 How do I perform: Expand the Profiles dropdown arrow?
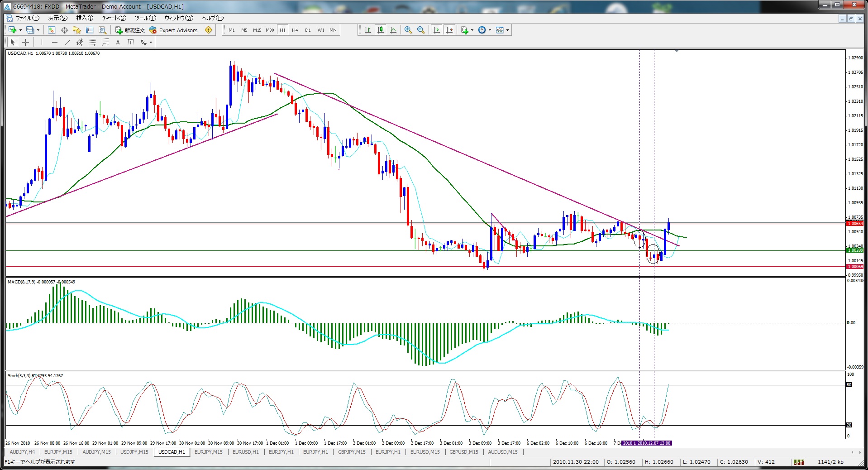(x=38, y=30)
